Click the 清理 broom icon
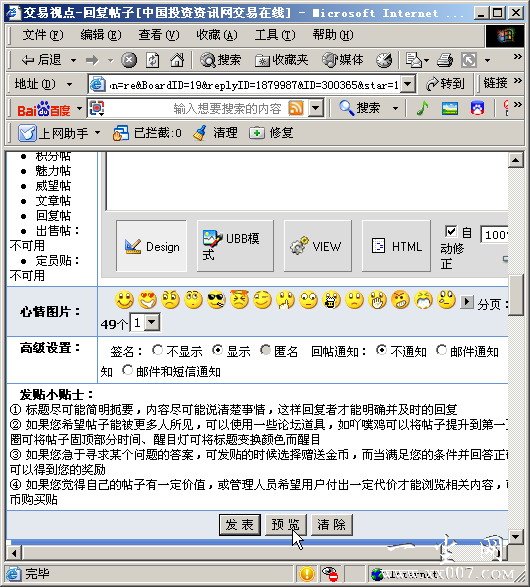530x587 pixels. click(199, 133)
